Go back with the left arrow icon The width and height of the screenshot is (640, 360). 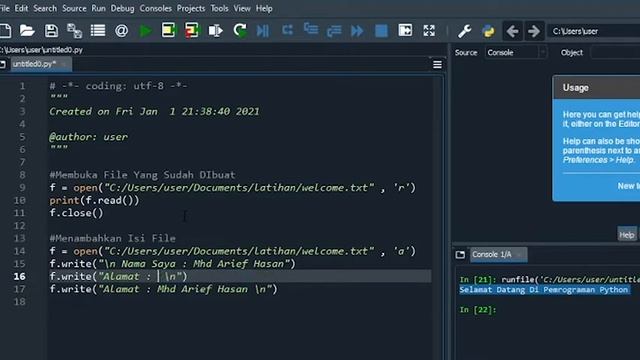[513, 31]
